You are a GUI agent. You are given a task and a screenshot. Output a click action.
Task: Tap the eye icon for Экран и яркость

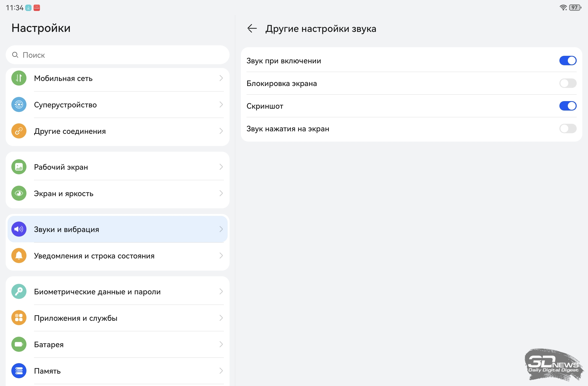click(19, 193)
